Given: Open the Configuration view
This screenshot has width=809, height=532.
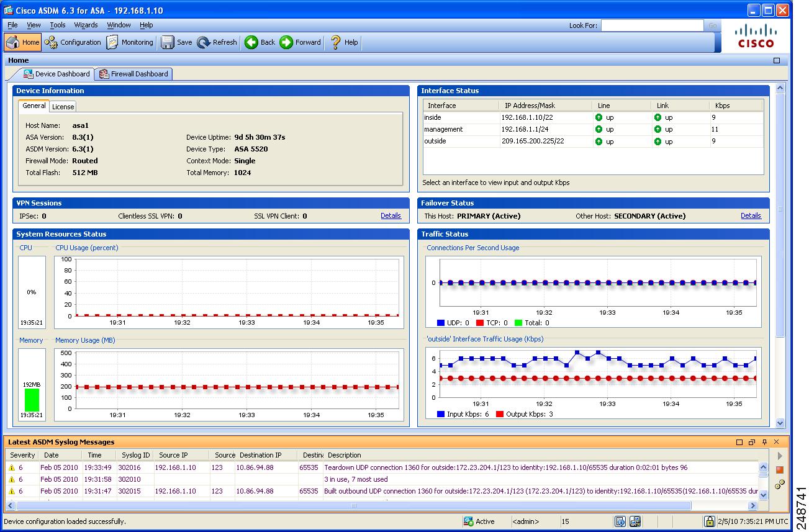Looking at the screenshot, I should coord(73,42).
